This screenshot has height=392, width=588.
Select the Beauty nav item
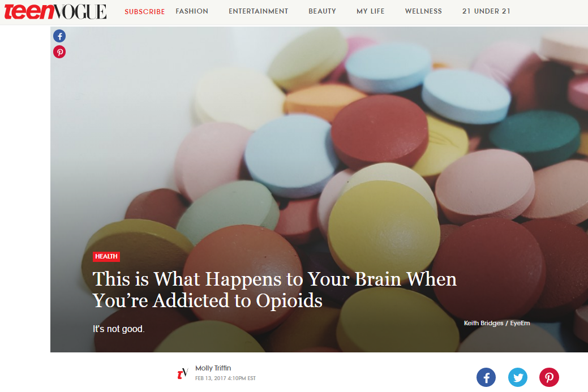coord(322,11)
